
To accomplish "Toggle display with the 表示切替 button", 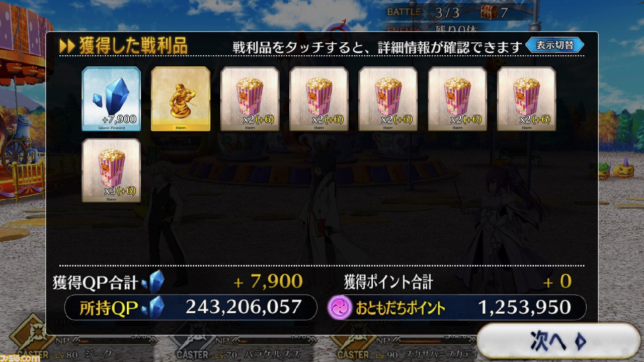I will [x=555, y=45].
